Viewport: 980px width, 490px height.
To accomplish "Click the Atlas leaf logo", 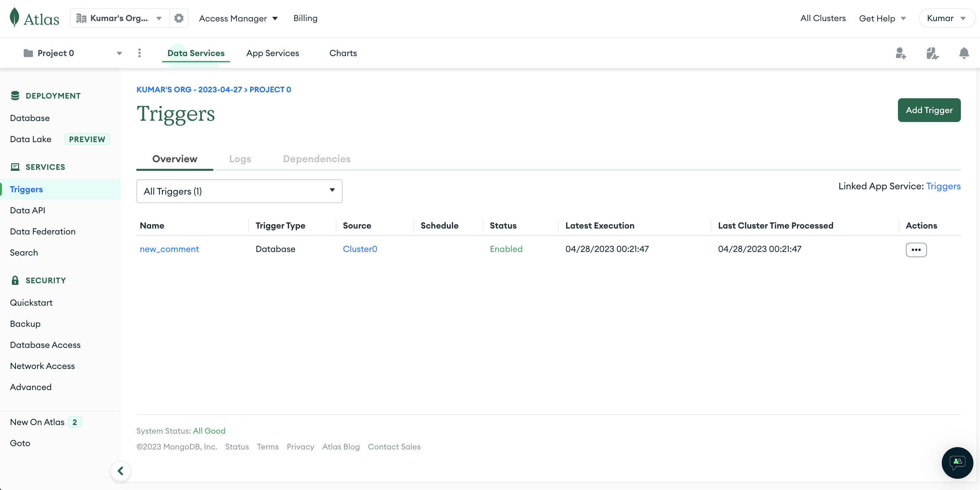I will click(14, 17).
